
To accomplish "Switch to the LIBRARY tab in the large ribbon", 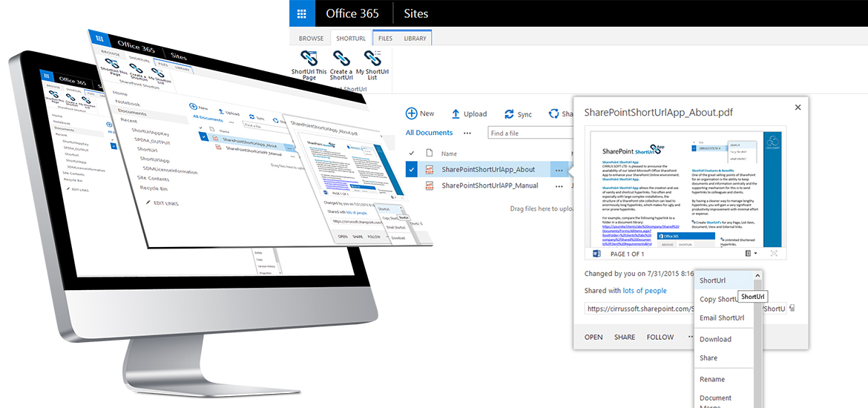I will 415,39.
